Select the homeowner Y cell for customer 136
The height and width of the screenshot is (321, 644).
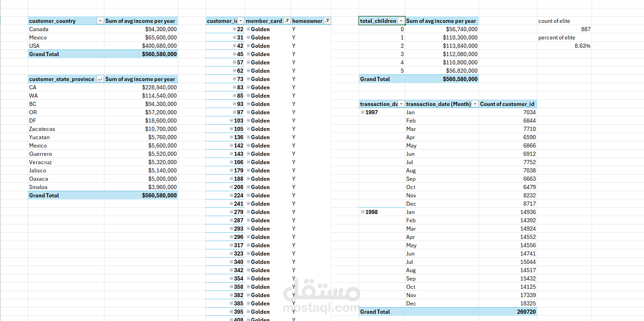(311, 137)
